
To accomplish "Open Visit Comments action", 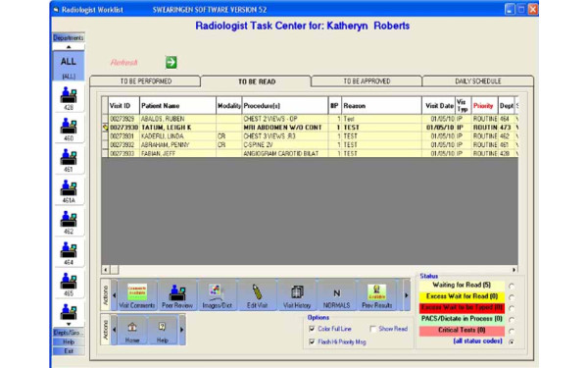I will click(137, 295).
